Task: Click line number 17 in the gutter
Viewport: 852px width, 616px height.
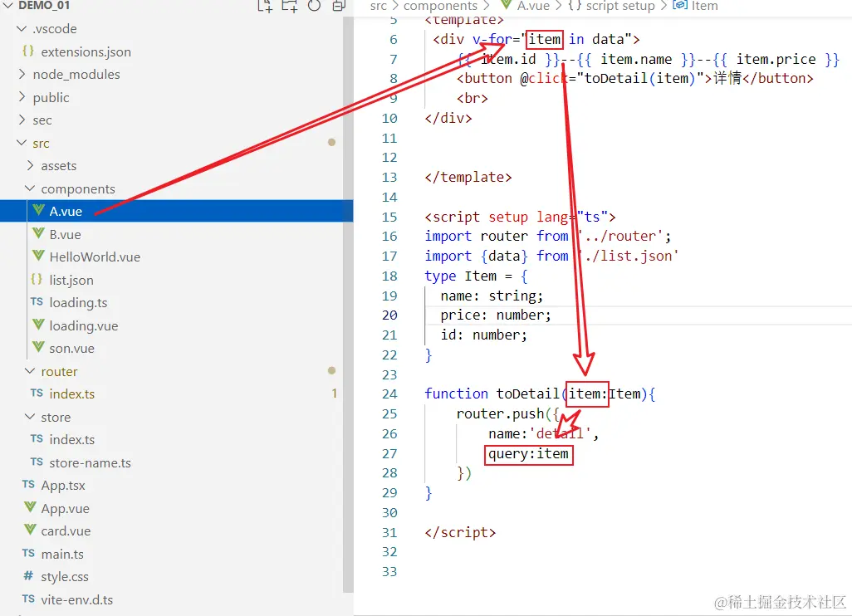Action: [x=389, y=256]
